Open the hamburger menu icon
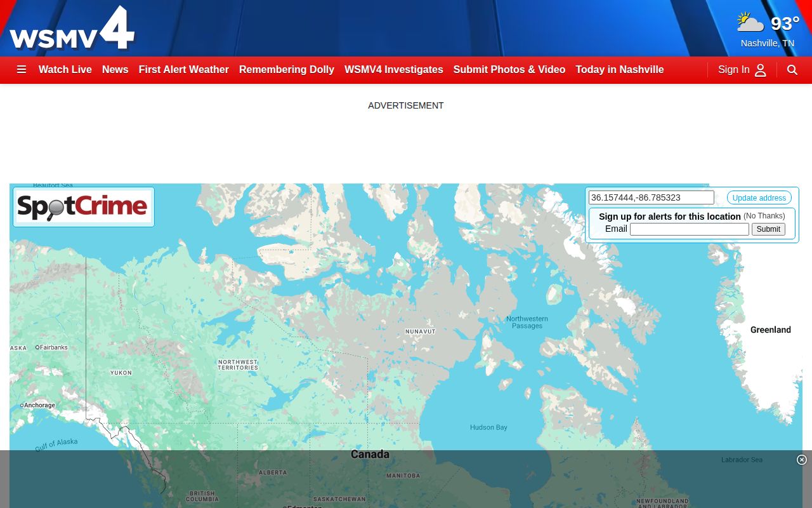 tap(22, 70)
